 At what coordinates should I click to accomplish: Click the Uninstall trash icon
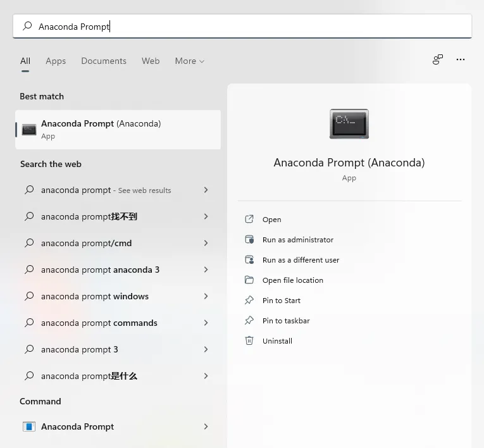click(x=249, y=341)
